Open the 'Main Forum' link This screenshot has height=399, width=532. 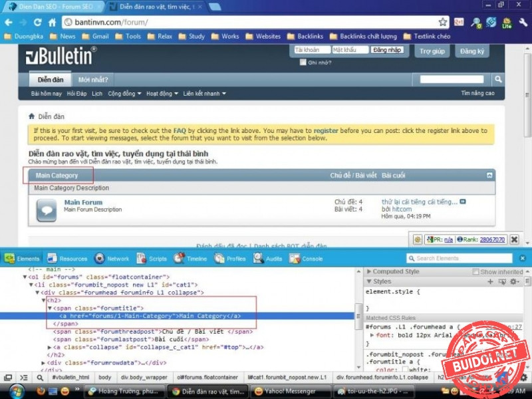click(83, 202)
